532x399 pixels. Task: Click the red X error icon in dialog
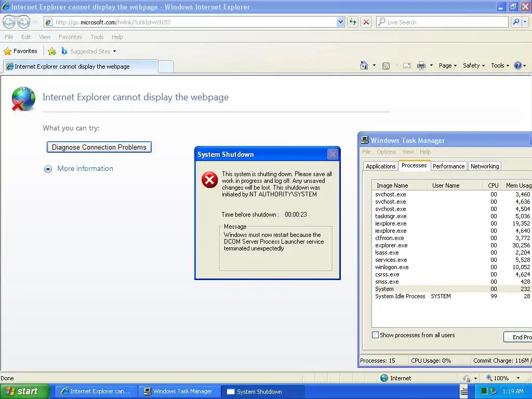(x=209, y=179)
